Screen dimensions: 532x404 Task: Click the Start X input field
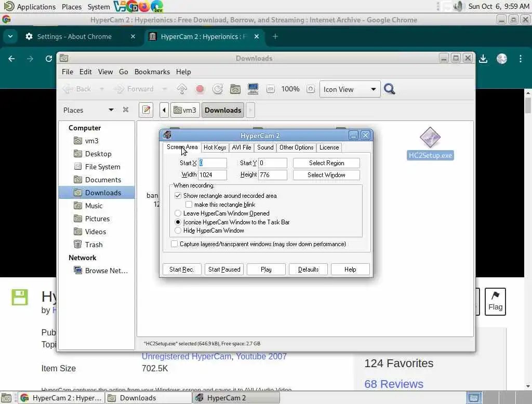coord(212,163)
